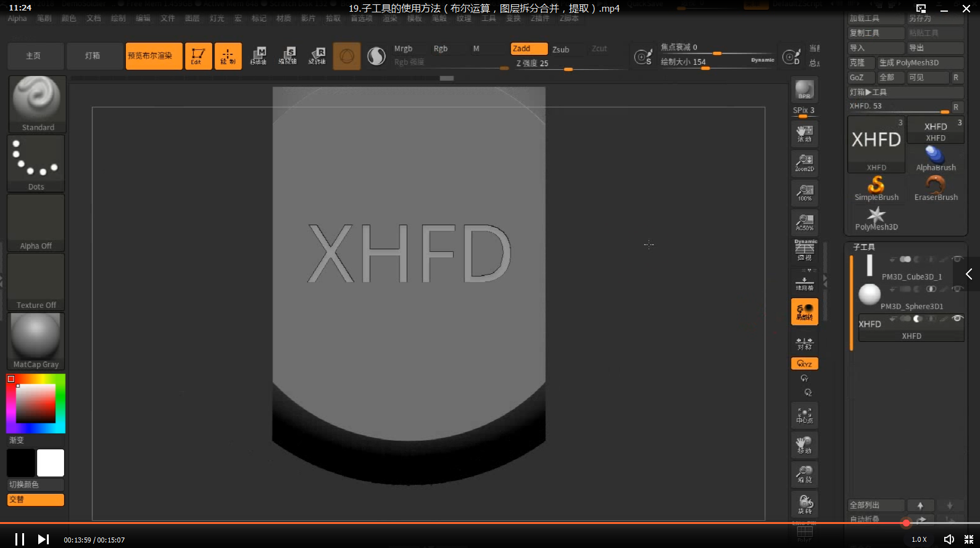The height and width of the screenshot is (548, 980).
Task: Toggle the Alternate (交替) color button
Action: (x=36, y=500)
